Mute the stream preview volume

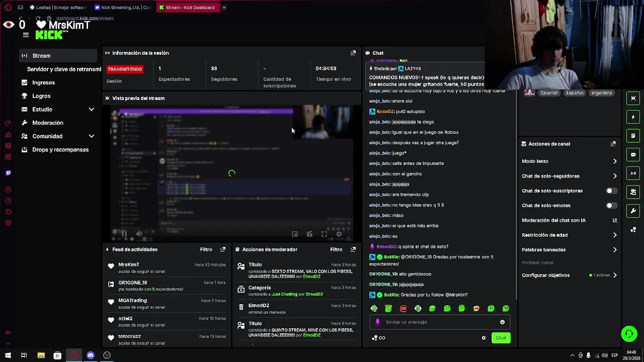tap(139, 234)
